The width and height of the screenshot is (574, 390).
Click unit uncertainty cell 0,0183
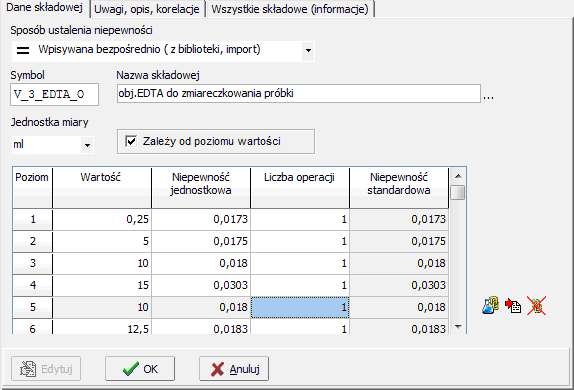201,327
